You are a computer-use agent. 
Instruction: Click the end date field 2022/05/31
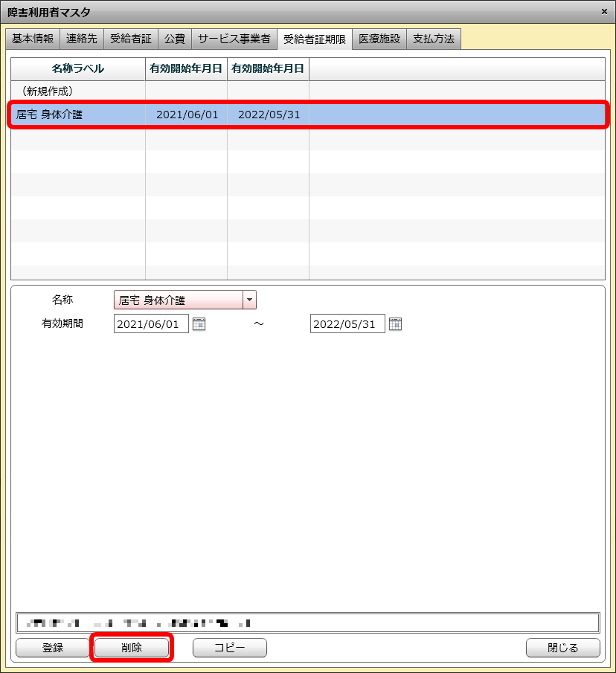pos(347,323)
